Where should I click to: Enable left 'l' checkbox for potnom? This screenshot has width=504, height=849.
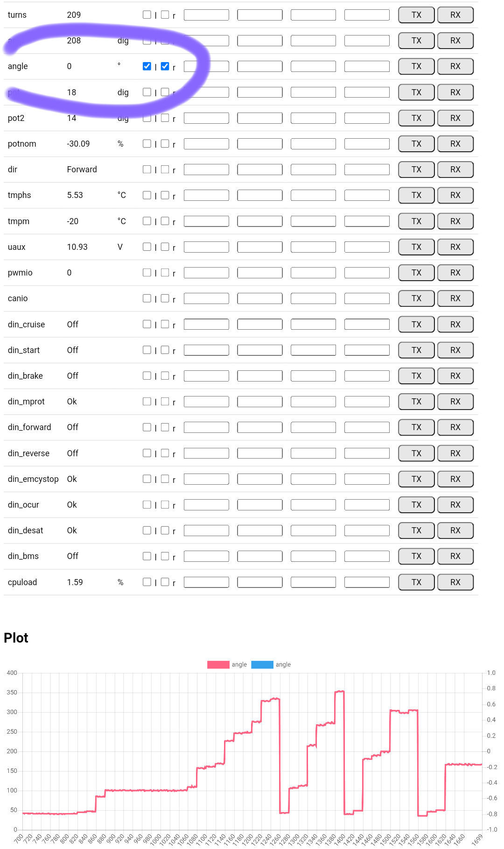[147, 143]
